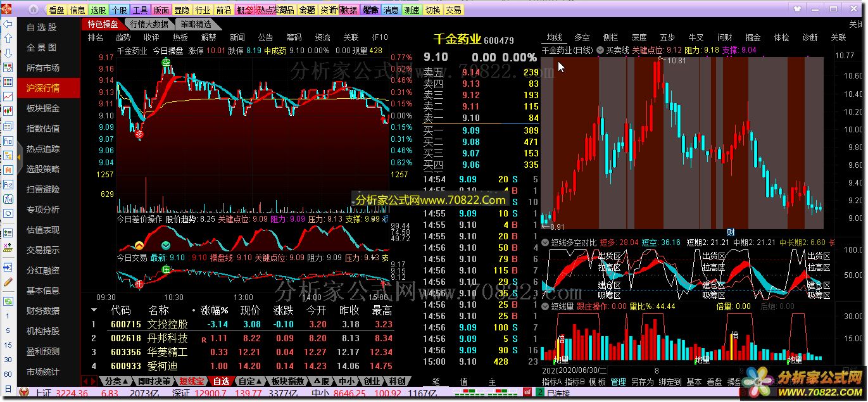The height and width of the screenshot is (402, 868).
Task: Select the 30-minute period in the left strip
Action: coord(8,360)
